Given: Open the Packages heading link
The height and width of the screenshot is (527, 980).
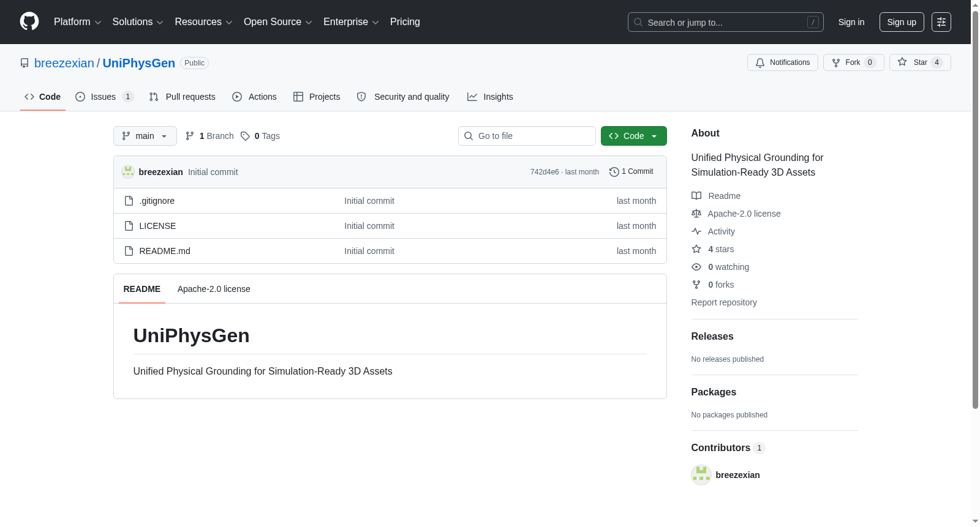Looking at the screenshot, I should click(x=714, y=392).
